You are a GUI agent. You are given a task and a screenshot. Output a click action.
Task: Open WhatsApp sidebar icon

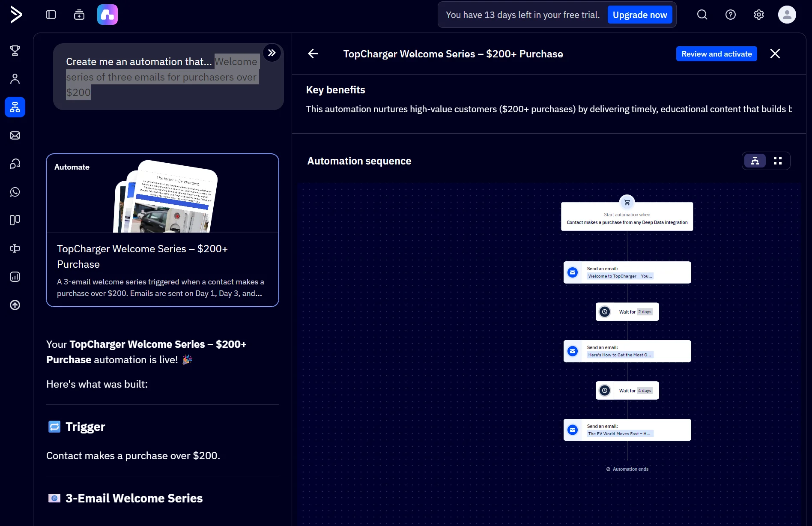point(15,192)
